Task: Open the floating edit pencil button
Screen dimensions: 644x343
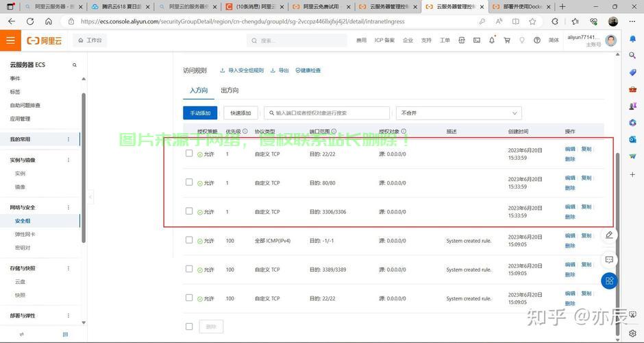Action: pos(609,235)
